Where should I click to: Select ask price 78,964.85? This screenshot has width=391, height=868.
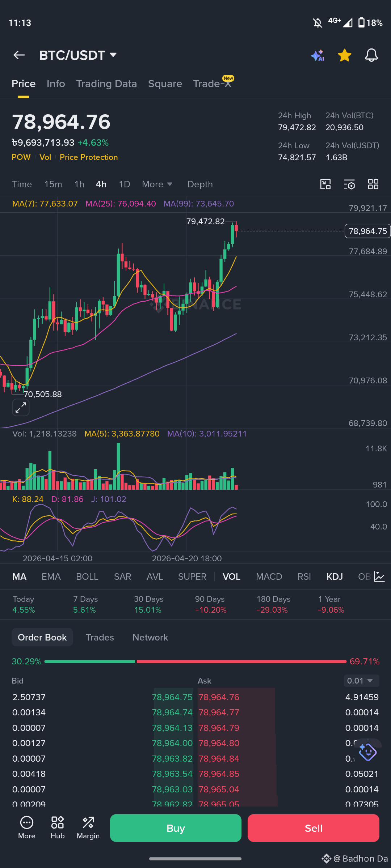click(x=219, y=774)
